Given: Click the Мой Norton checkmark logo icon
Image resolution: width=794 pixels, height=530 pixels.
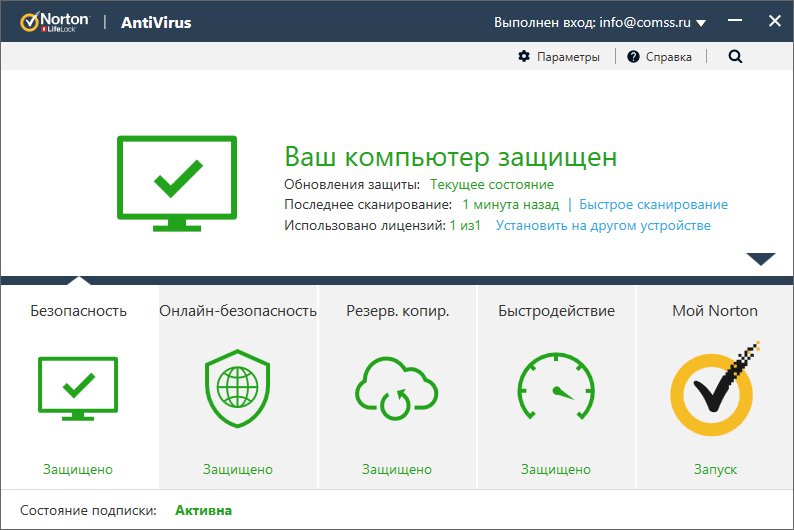Looking at the screenshot, I should click(x=714, y=389).
